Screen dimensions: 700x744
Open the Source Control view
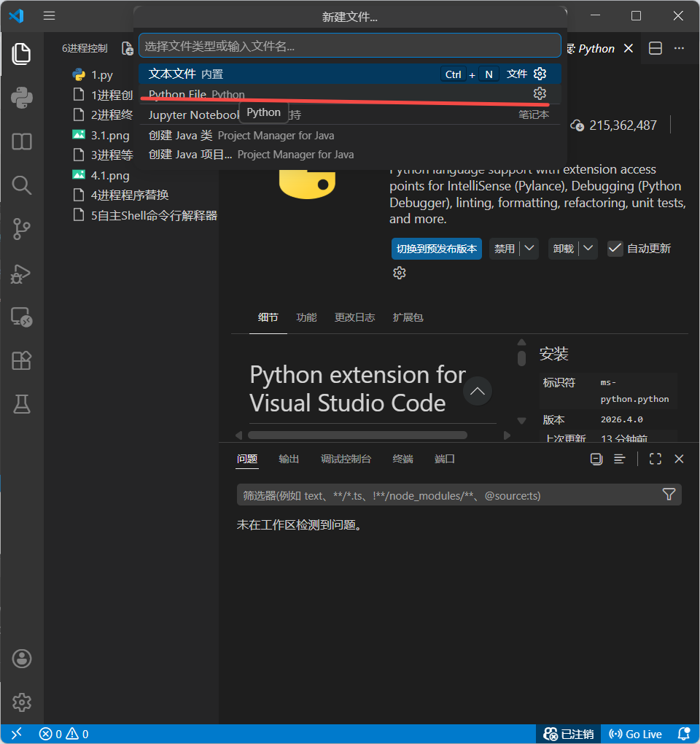[21, 229]
